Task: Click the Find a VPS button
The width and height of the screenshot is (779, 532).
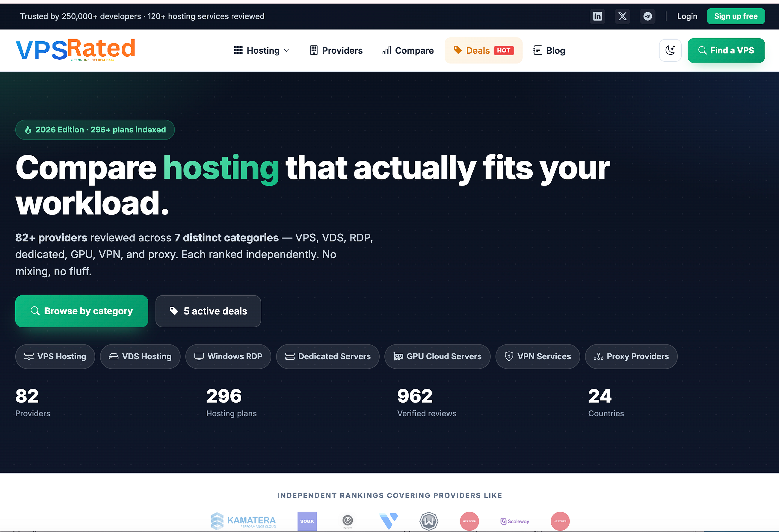Action: (726, 50)
